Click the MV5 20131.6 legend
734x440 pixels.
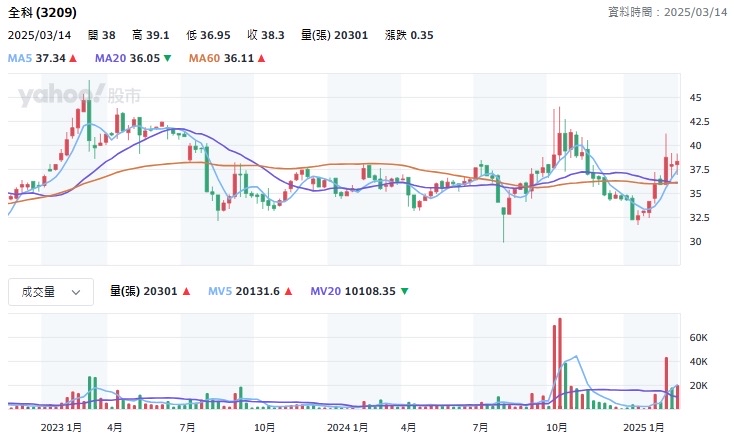coord(244,292)
